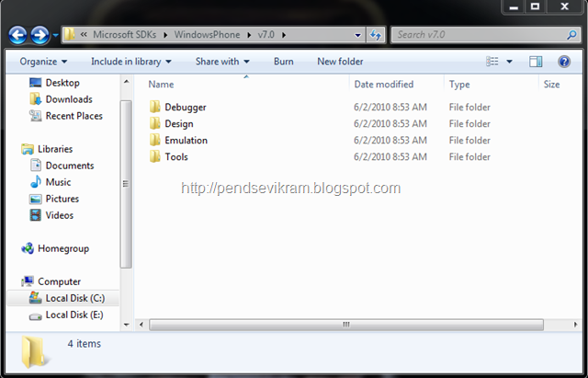Image resolution: width=588 pixels, height=378 pixels.
Task: Open the view options dropdown arrow
Action: point(509,62)
